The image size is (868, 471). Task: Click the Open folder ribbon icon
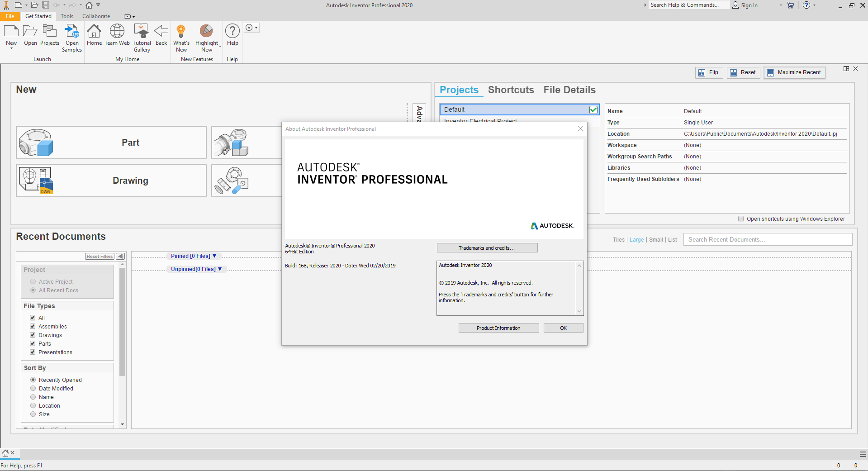pos(30,32)
